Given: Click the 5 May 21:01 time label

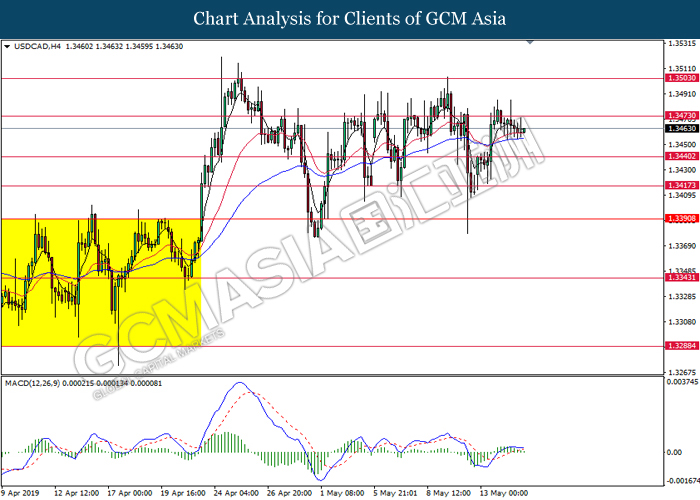Looking at the screenshot, I should 396,493.
